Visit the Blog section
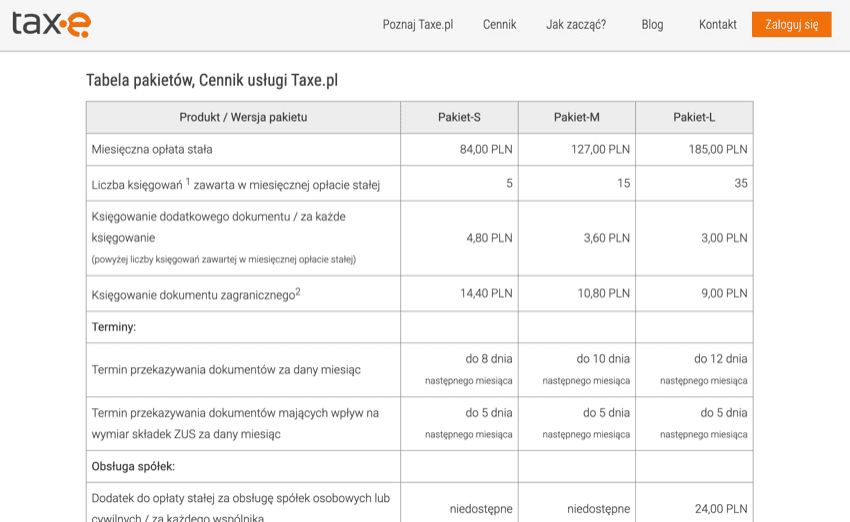The image size is (850, 522). (652, 25)
